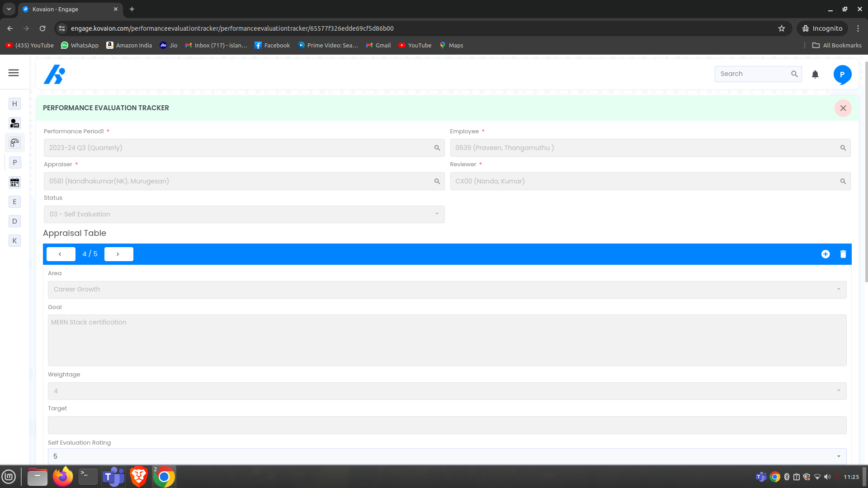Click the empty Target input field
868x488 pixels.
(447, 425)
